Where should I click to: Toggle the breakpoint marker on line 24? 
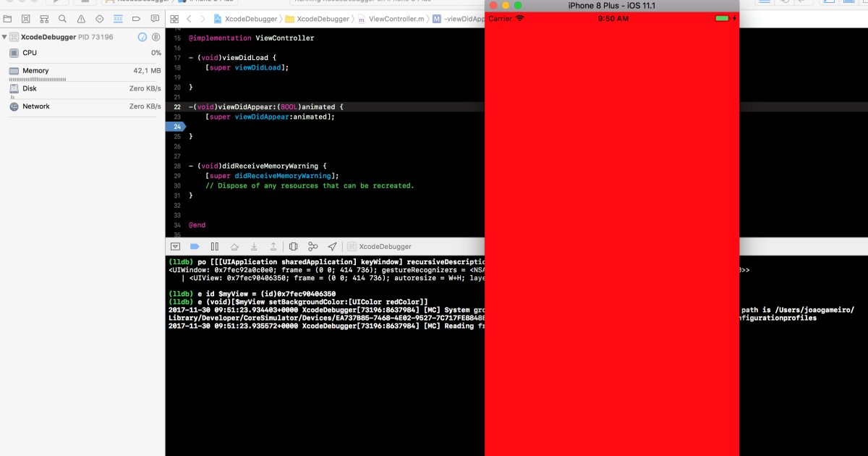176,127
